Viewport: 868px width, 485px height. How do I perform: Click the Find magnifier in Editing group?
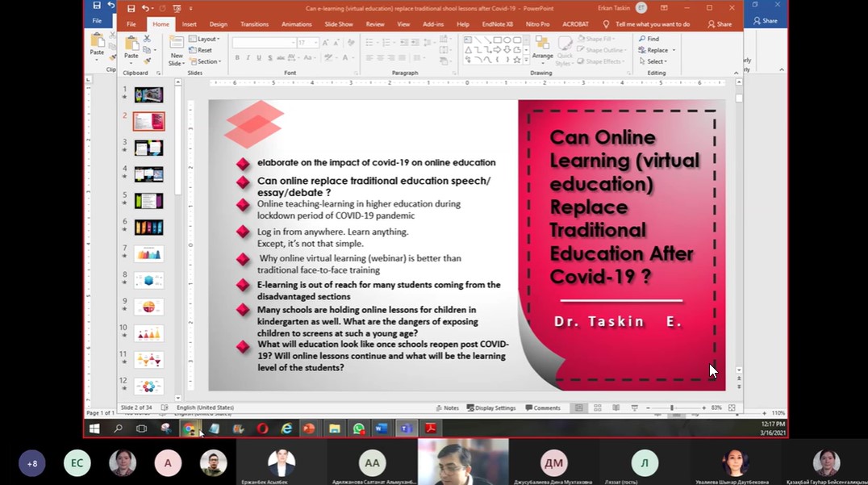pyautogui.click(x=642, y=39)
